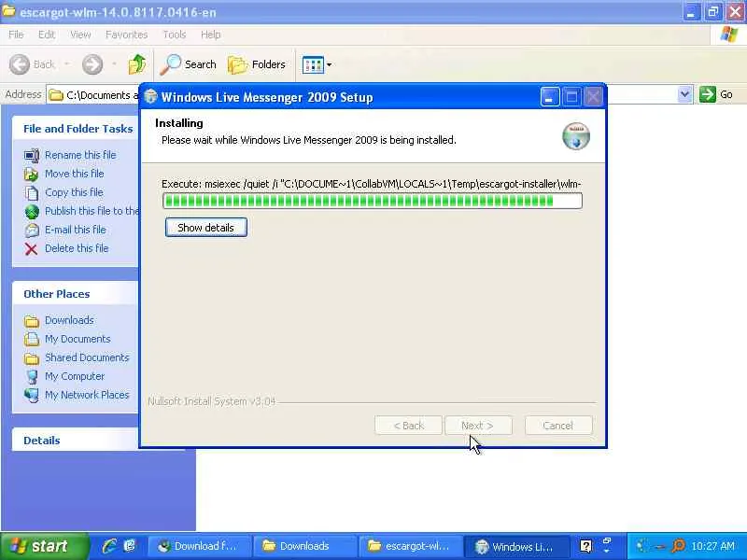The height and width of the screenshot is (560, 747).
Task: Open Downloads in Other Places
Action: pos(69,320)
